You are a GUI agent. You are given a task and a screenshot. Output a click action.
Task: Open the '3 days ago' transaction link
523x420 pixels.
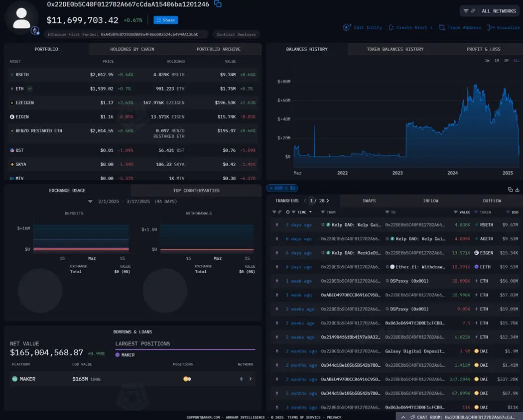tap(298, 225)
